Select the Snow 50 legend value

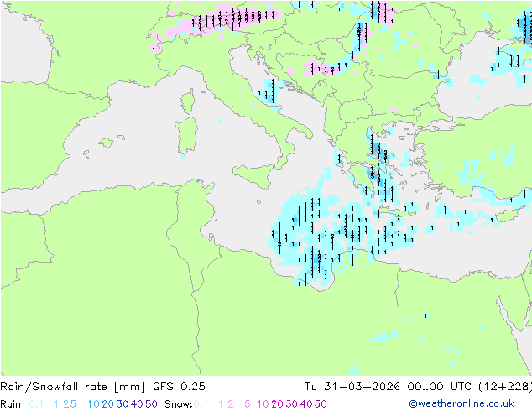click(321, 404)
